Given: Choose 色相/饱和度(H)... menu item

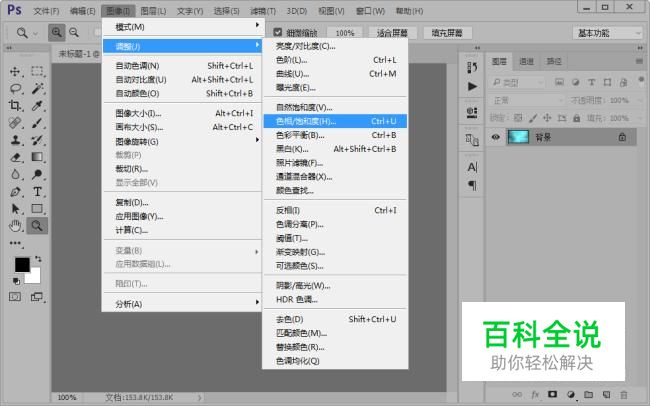Looking at the screenshot, I should point(335,121).
